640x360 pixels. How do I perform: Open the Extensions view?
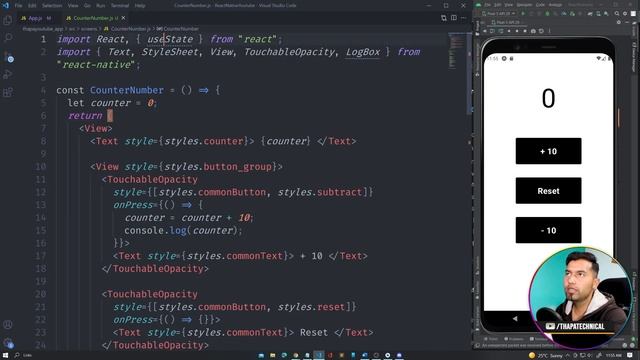click(x=8, y=92)
